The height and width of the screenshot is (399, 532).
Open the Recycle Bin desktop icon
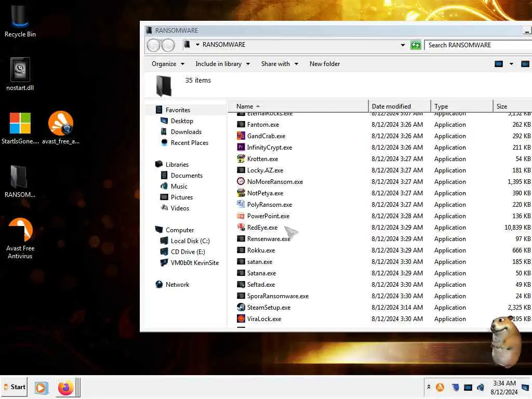pos(20,20)
